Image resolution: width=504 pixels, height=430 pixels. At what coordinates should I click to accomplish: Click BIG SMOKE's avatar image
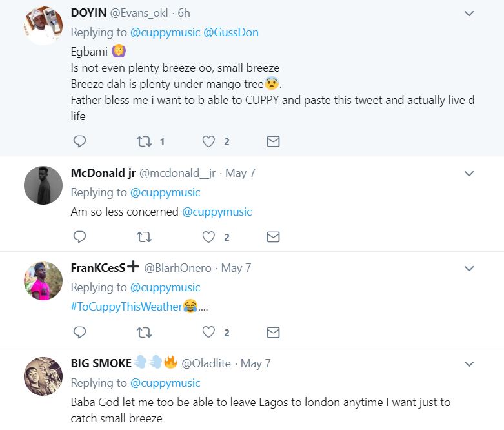(x=43, y=376)
